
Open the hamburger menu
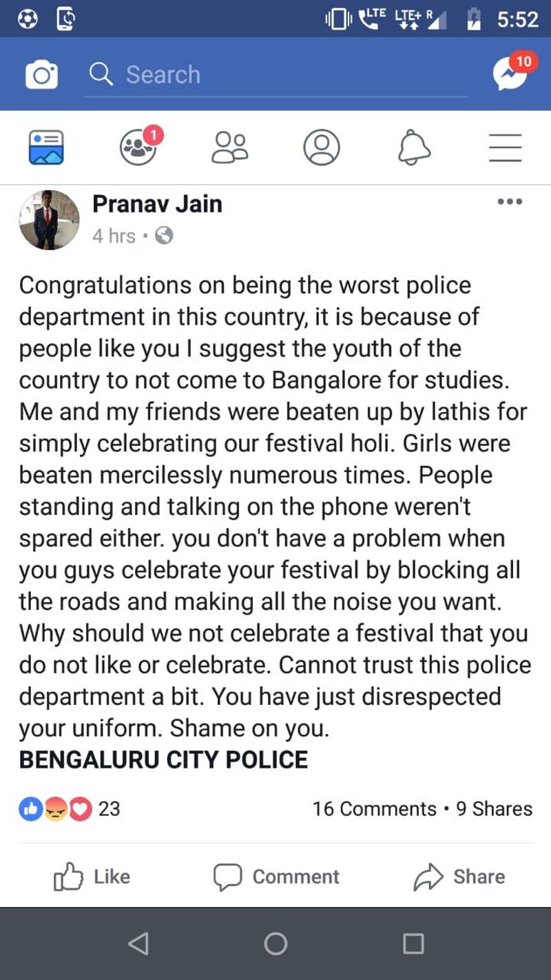point(506,147)
